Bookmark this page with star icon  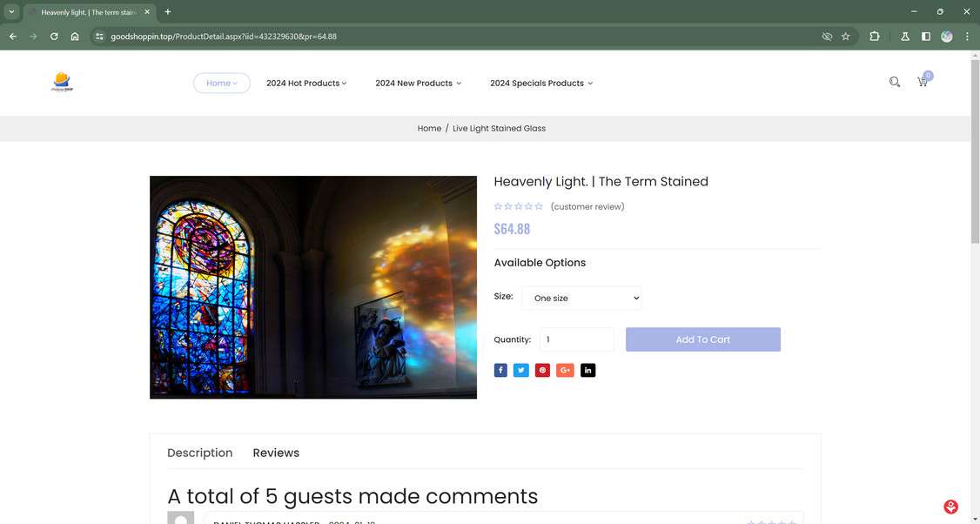(x=846, y=37)
